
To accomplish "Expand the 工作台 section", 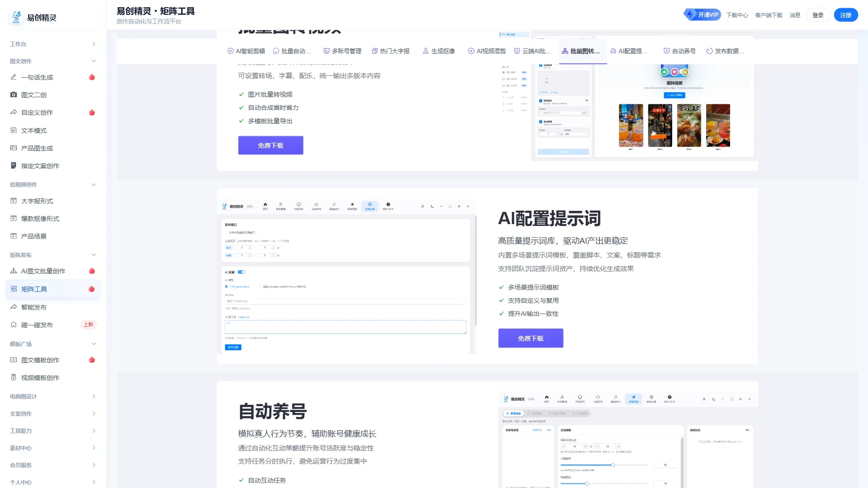I will tap(53, 44).
